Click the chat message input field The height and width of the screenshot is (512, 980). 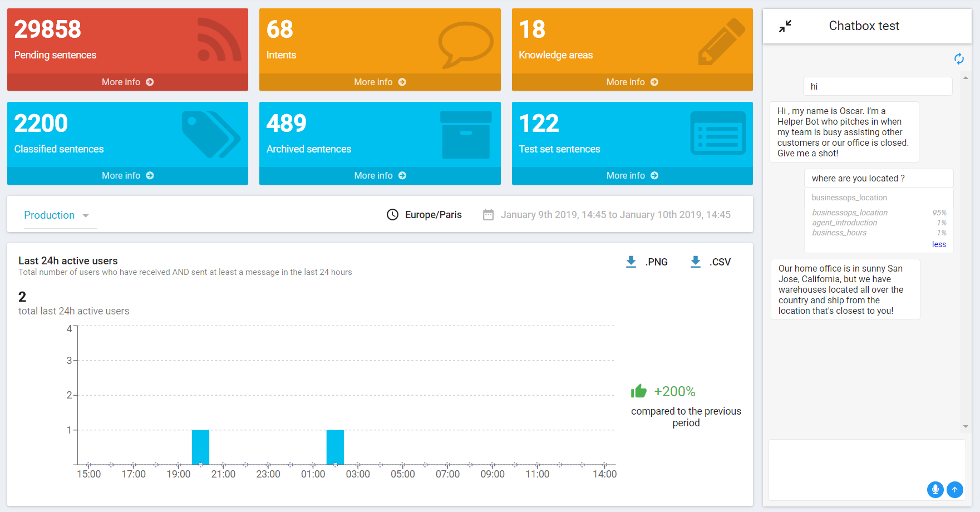(867, 470)
